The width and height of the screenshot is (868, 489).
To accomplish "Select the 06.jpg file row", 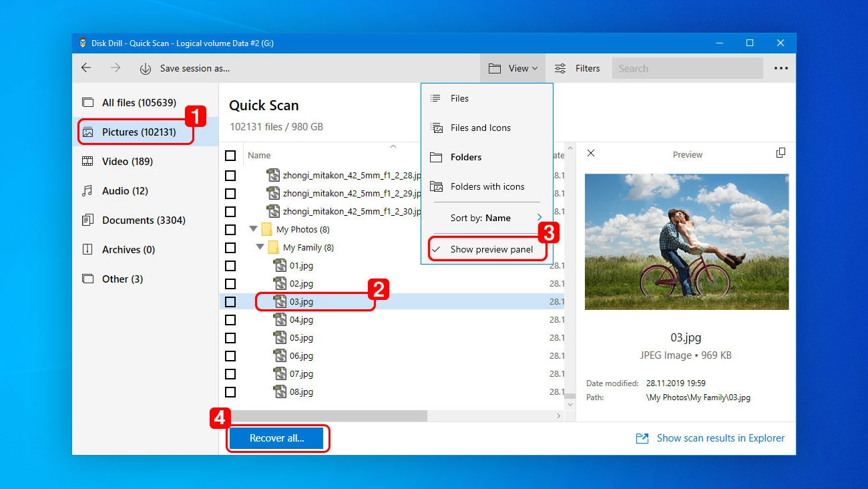I will click(x=392, y=356).
